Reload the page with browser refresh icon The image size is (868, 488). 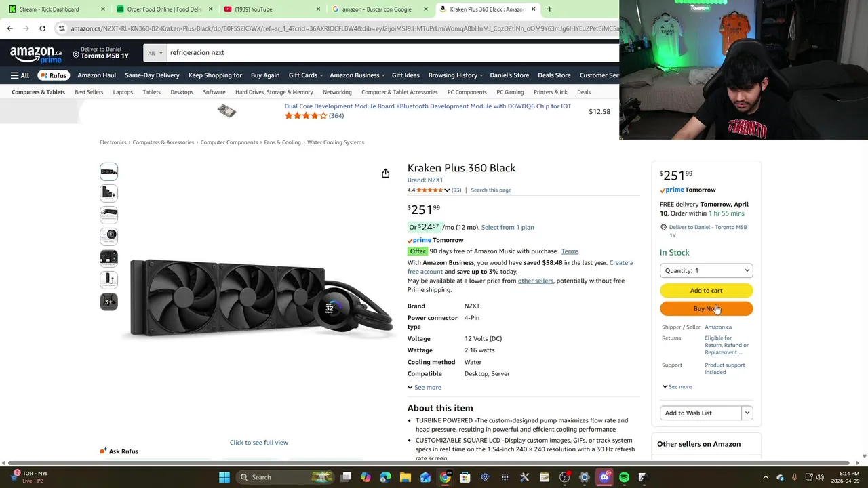point(42,28)
